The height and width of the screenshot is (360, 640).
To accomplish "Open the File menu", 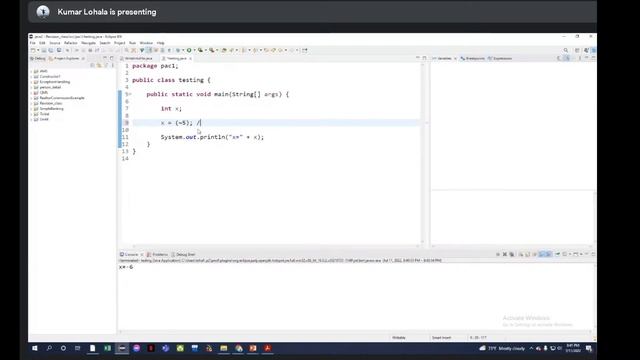I will coord(32,43).
